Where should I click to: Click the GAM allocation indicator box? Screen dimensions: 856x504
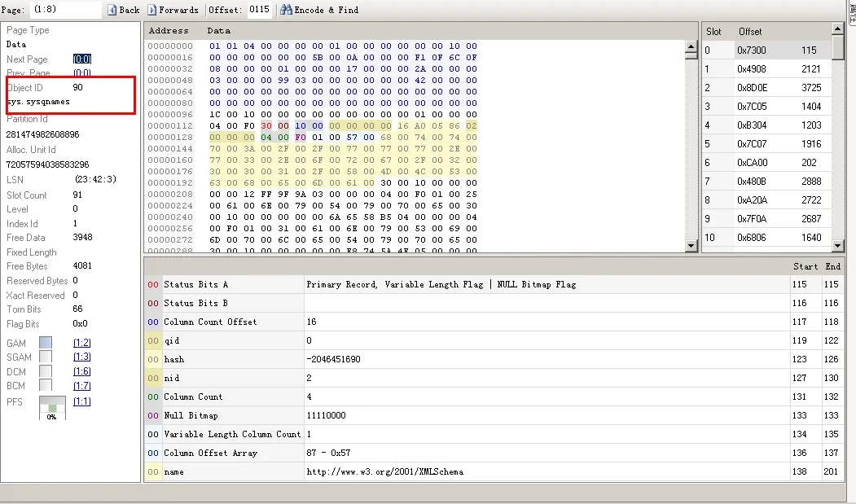coord(46,344)
